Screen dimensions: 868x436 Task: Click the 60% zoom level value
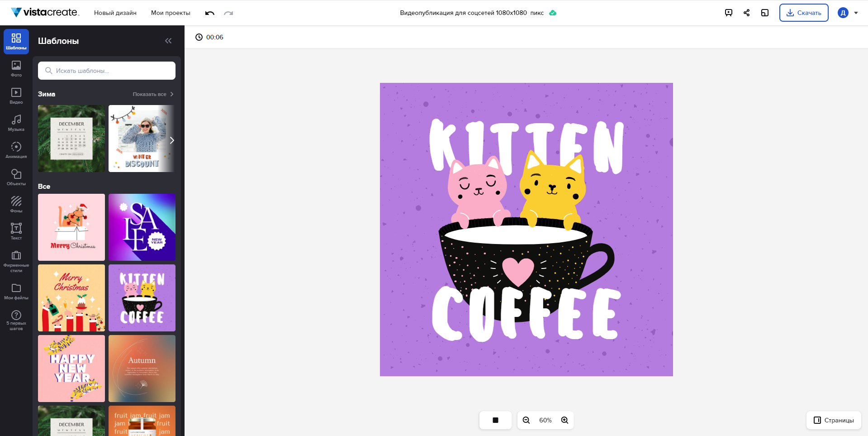click(x=545, y=420)
